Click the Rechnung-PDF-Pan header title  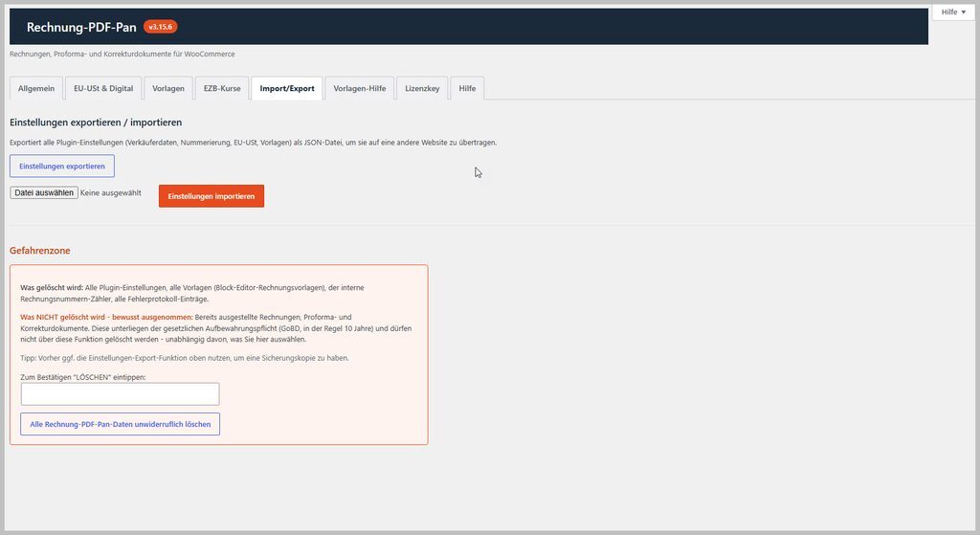(x=81, y=27)
